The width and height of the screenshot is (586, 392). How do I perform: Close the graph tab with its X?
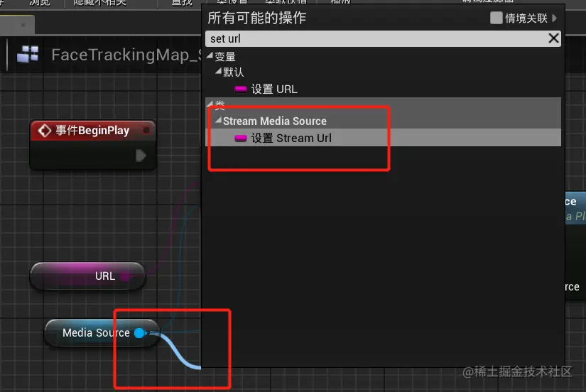[23, 25]
